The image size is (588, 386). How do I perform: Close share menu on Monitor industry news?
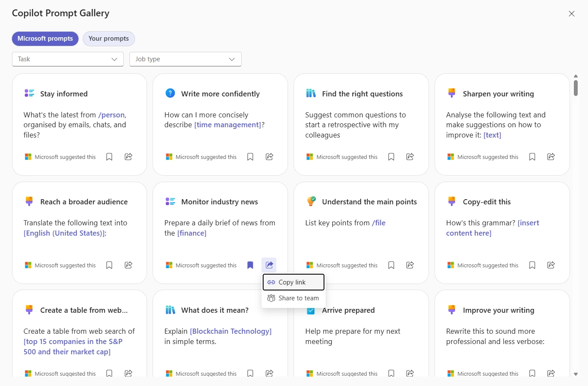[269, 265]
